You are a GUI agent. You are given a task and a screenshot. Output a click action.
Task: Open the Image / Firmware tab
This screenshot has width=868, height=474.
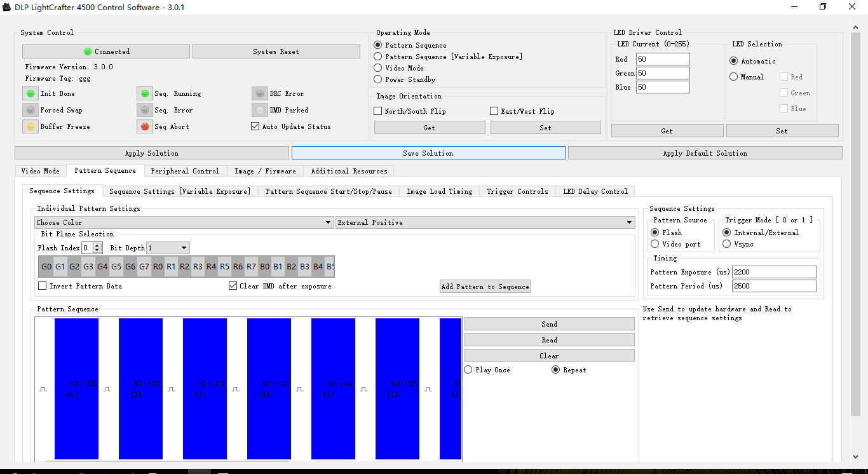click(x=265, y=171)
